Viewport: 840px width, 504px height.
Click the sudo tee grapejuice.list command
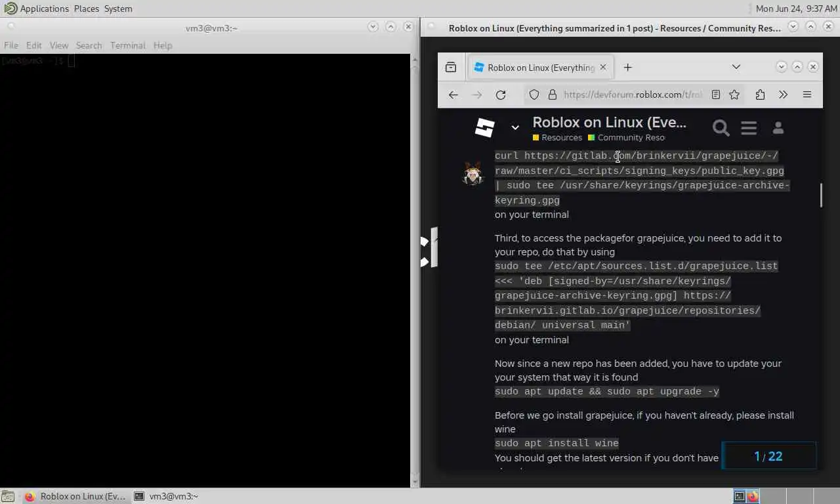(636, 295)
